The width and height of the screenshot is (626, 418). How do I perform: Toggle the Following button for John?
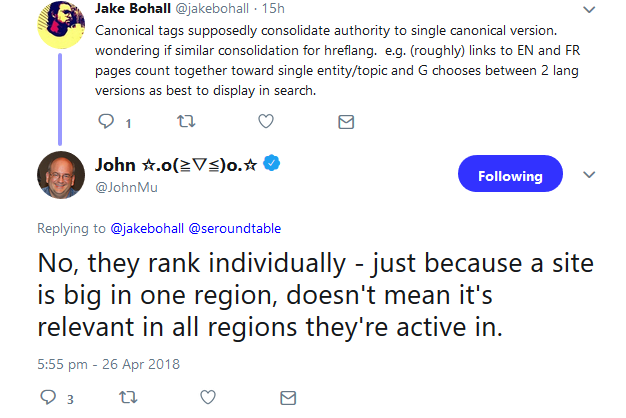[510, 175]
